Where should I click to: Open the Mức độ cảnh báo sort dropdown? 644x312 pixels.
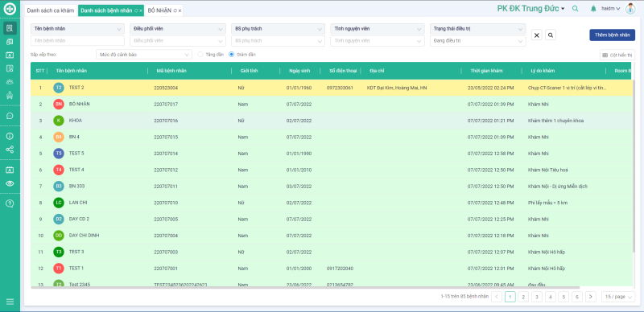(144, 54)
